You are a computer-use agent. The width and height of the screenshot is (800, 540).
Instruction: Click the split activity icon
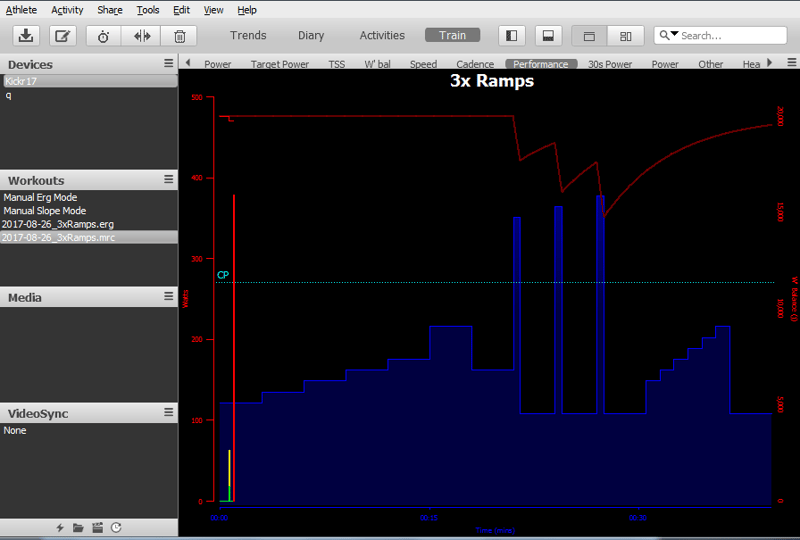[142, 36]
